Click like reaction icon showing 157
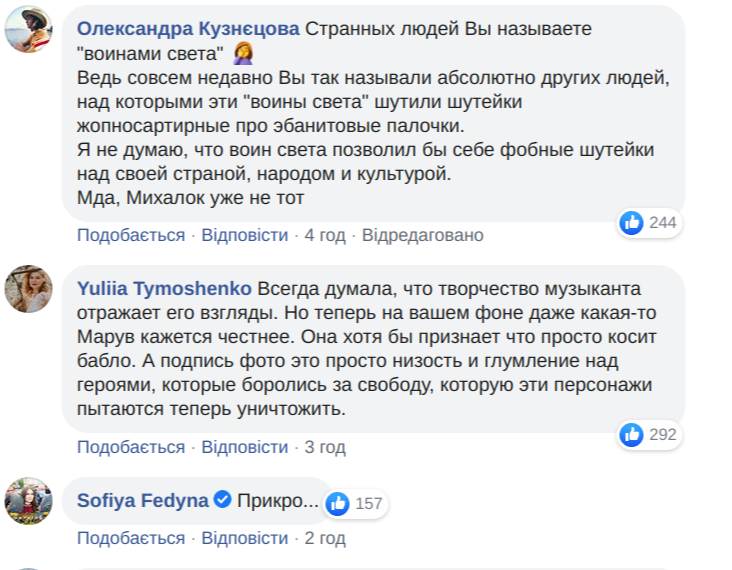Viewport: 732px width, 570px height. point(338,502)
